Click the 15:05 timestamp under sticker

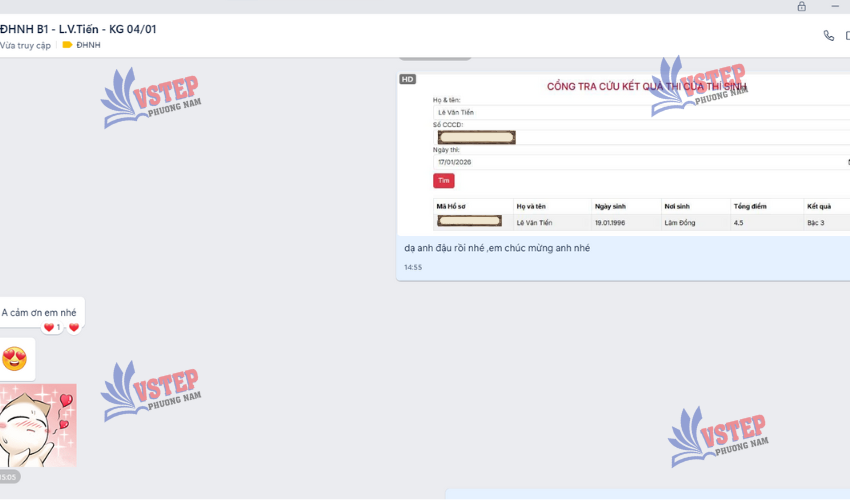coord(9,477)
